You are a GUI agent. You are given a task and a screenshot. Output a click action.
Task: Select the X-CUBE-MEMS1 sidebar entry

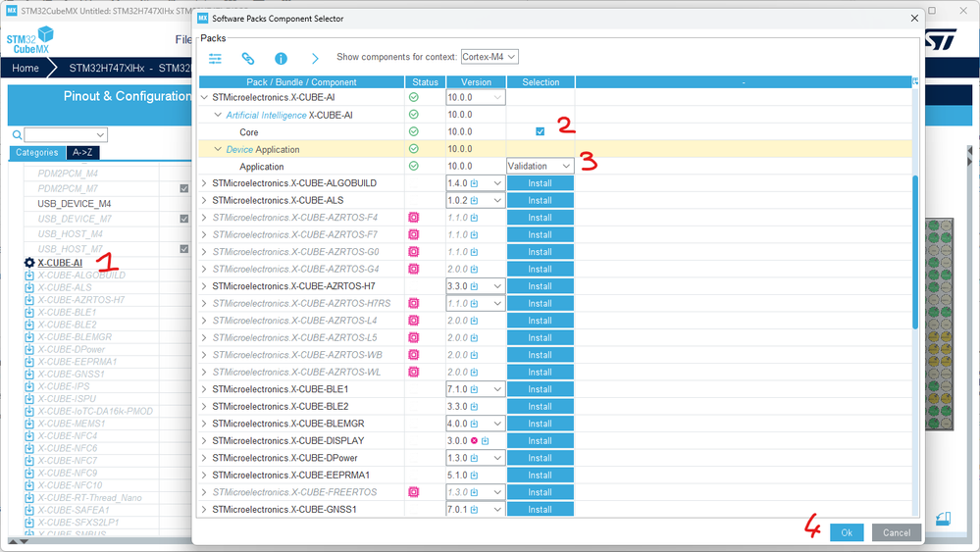[72, 424]
